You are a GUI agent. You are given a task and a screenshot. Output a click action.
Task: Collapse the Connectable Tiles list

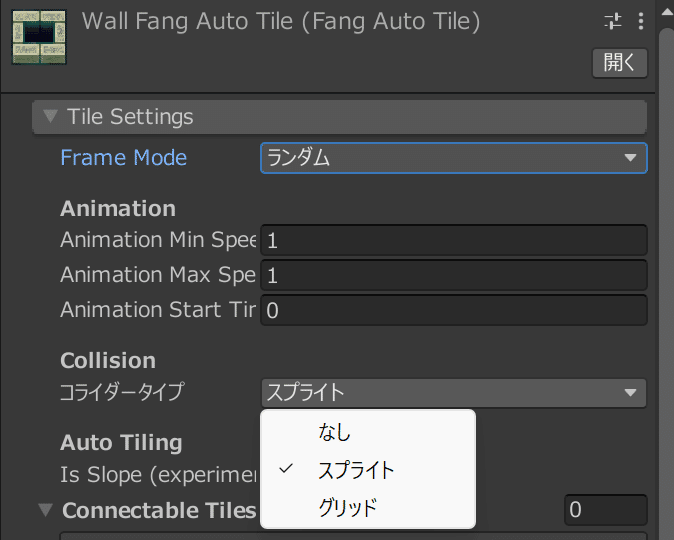click(x=44, y=510)
